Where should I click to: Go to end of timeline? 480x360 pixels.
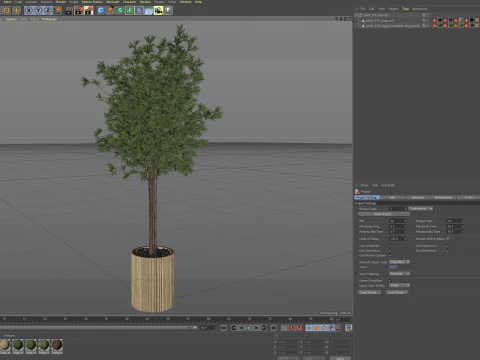pyautogui.click(x=274, y=328)
